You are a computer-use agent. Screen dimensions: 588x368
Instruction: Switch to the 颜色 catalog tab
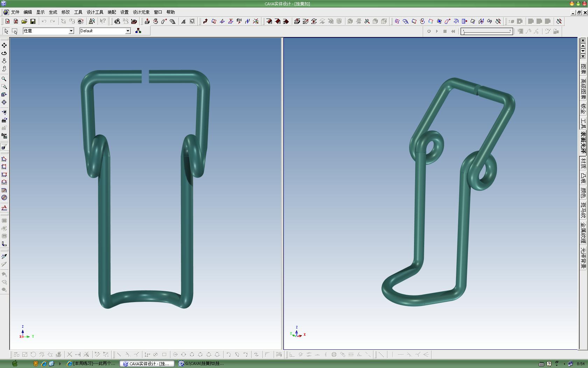pyautogui.click(x=583, y=193)
